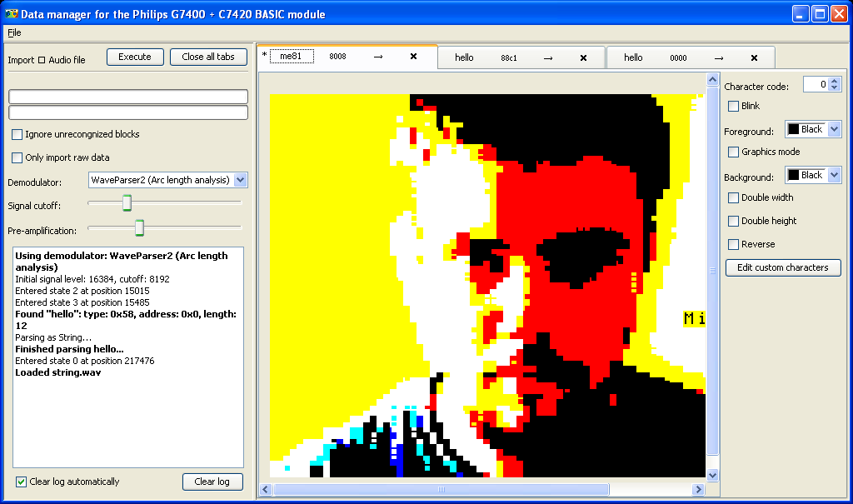Click log line "Loaded string.wav"

point(58,373)
